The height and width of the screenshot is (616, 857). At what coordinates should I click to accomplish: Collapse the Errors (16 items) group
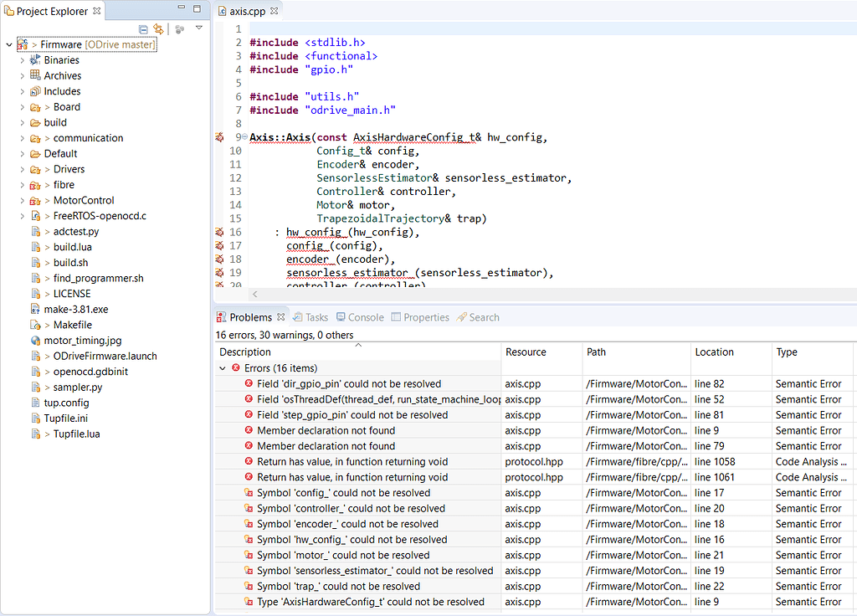[223, 368]
